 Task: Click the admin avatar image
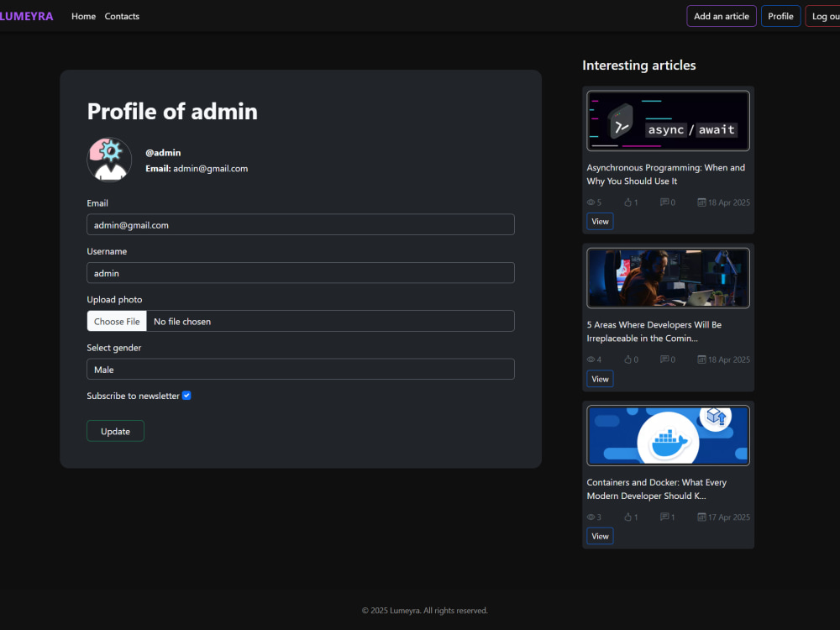pos(109,160)
